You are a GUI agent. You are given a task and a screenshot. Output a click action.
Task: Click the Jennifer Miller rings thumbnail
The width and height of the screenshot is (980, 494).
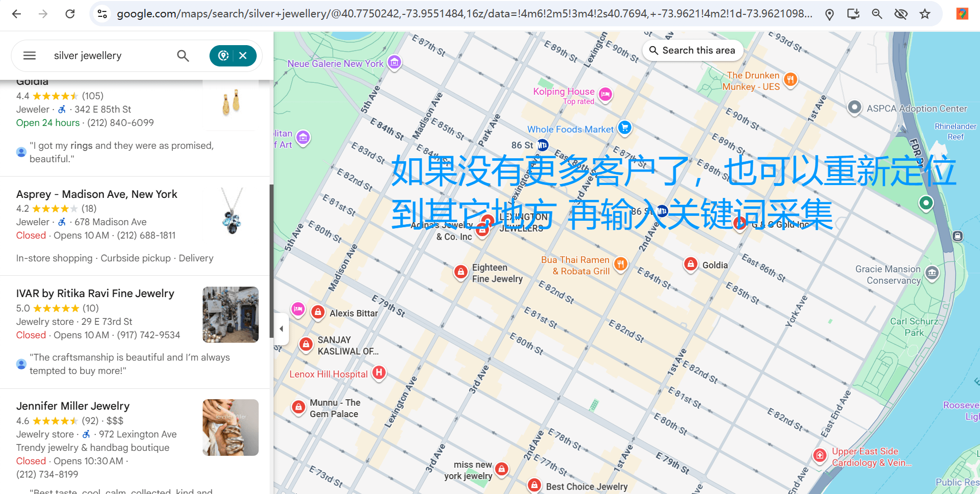coord(231,428)
